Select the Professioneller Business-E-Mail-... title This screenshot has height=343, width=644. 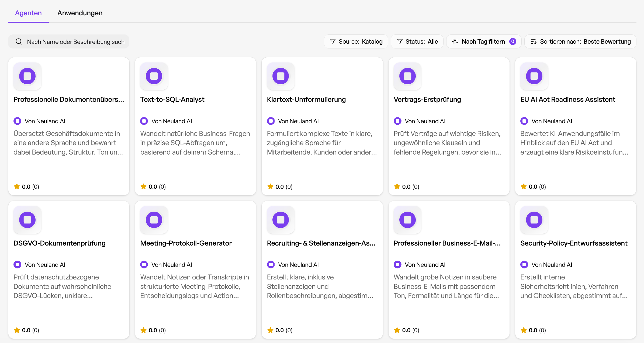point(447,243)
